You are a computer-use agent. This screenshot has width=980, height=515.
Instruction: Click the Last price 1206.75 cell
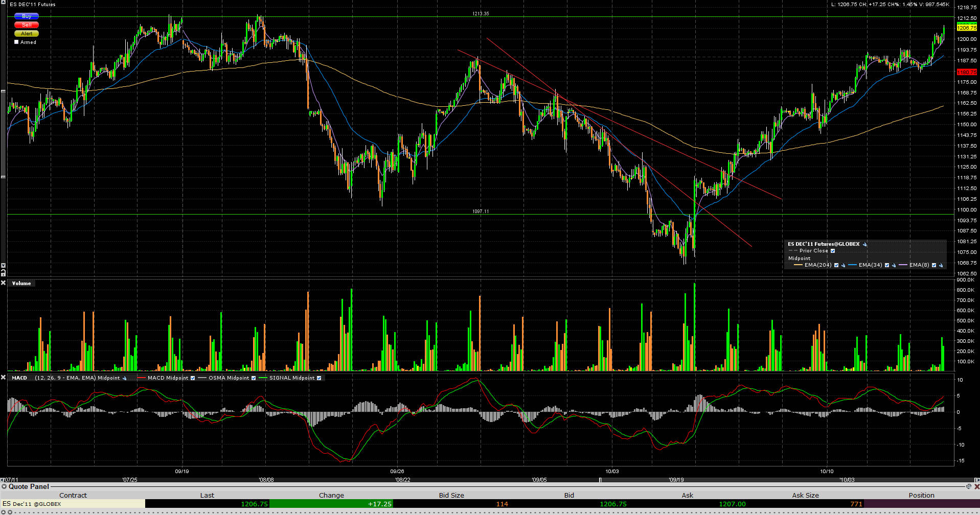pos(207,504)
